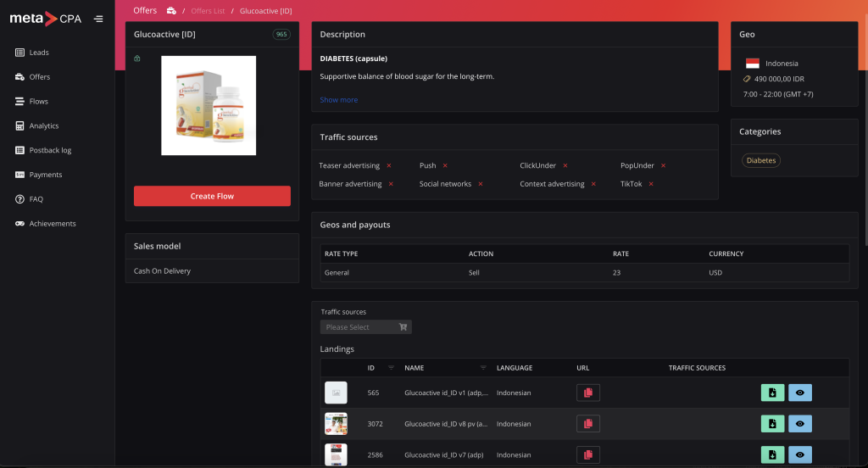Image resolution: width=868 pixels, height=468 pixels.
Task: Click the Diabetes category tag
Action: tap(760, 160)
